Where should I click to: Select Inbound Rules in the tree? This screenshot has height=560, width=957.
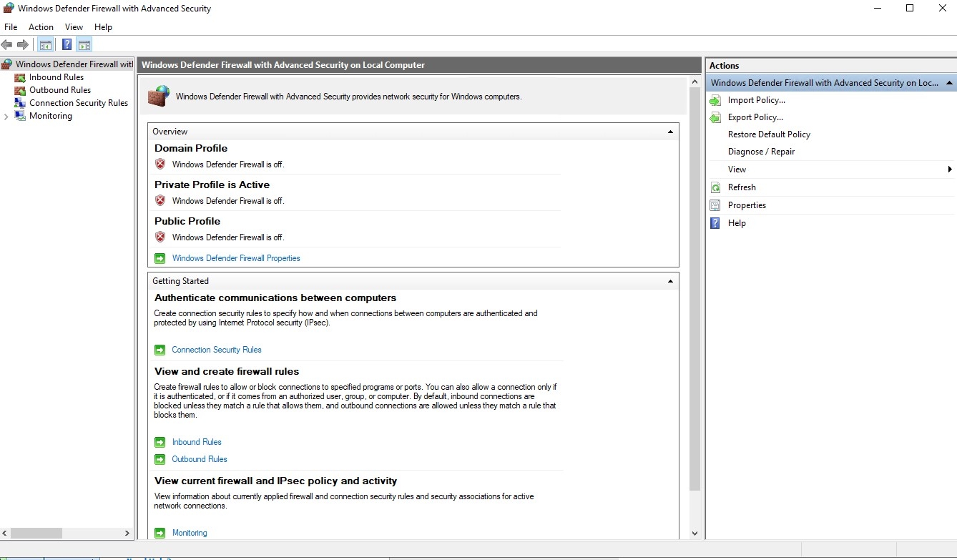pos(57,77)
